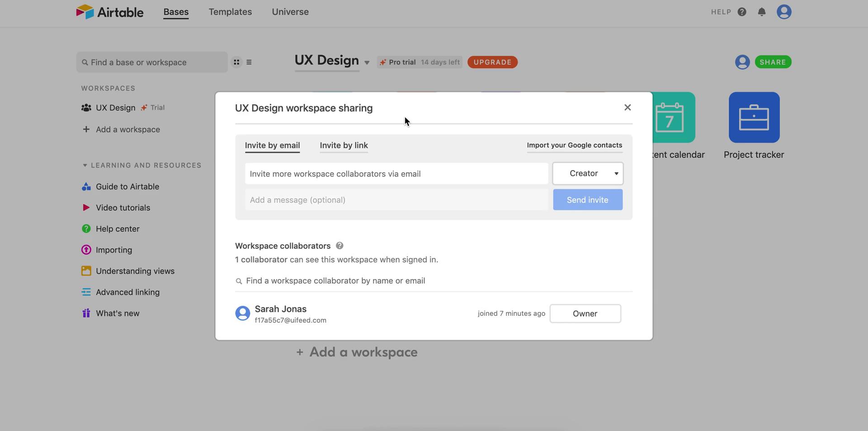Switch to grid view of bases
This screenshot has width=868, height=431.
tap(236, 62)
